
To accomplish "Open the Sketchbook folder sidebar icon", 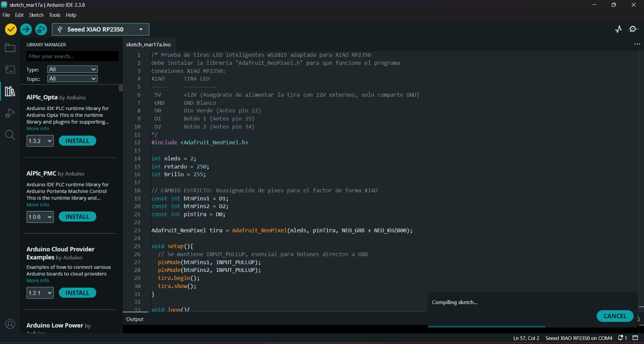I will click(x=10, y=48).
